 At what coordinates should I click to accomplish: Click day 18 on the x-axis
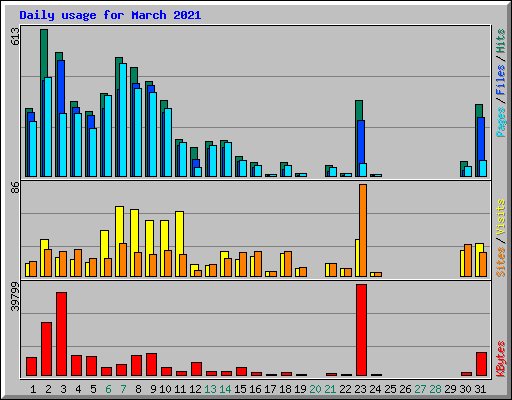coord(285,389)
